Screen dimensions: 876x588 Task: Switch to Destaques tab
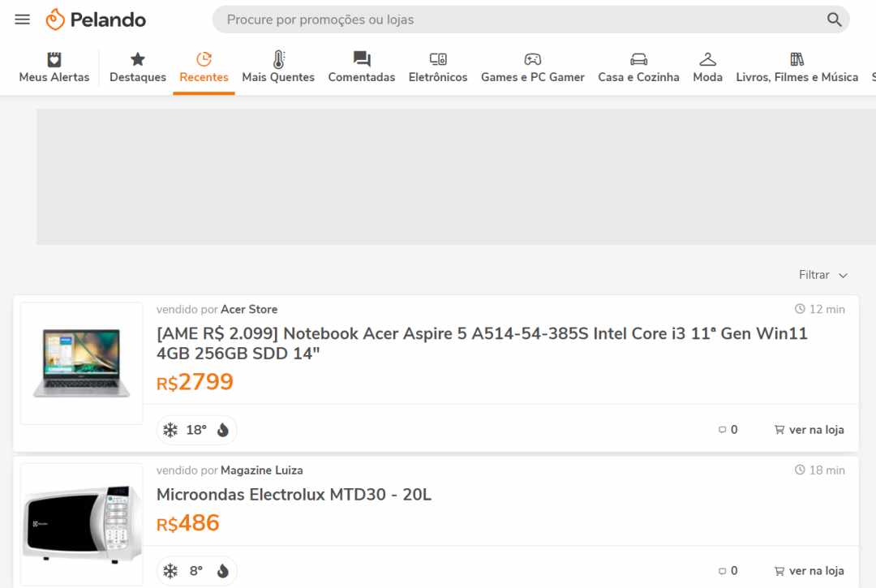(x=137, y=67)
